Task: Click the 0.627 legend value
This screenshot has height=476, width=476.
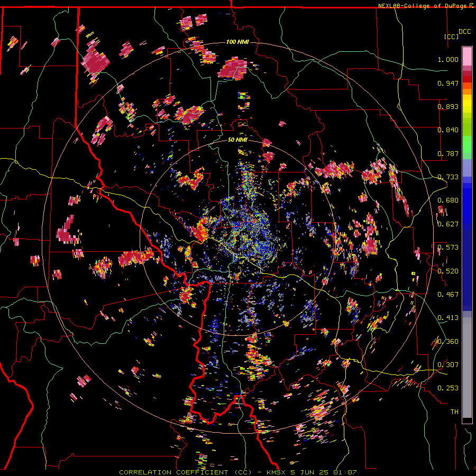Action: pyautogui.click(x=448, y=224)
